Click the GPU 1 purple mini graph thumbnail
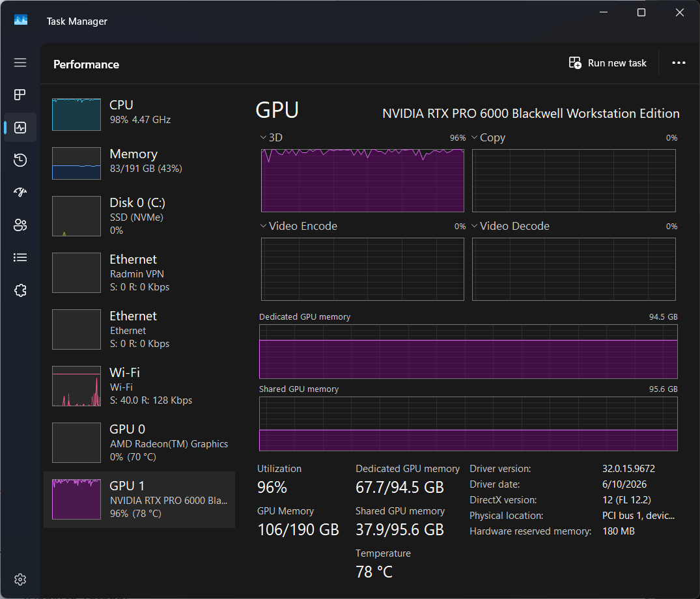 (x=76, y=499)
